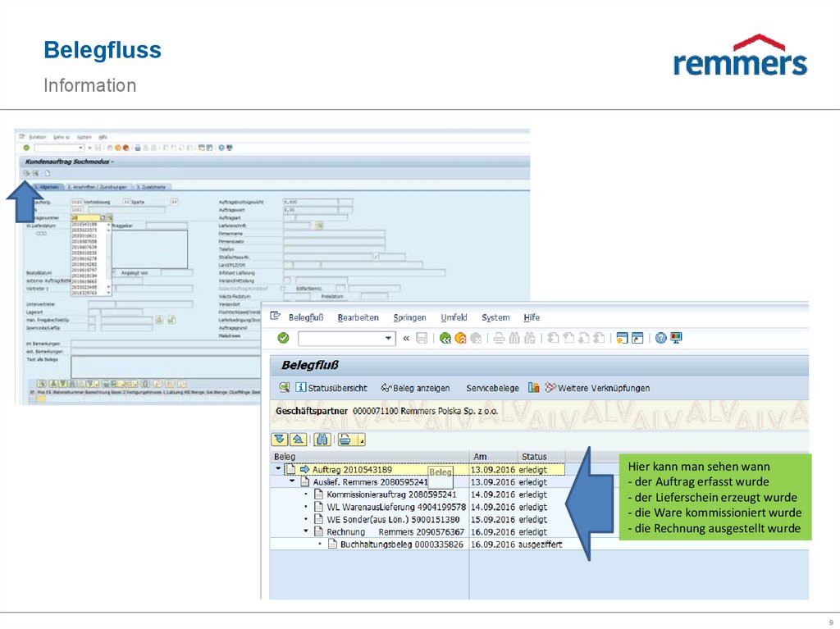Click the Save diskette icon in Belegfluß toolbar
Image resolution: width=840 pixels, height=629 pixels.
pos(422,338)
